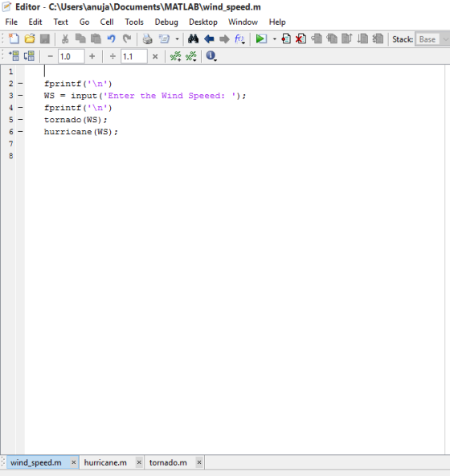Toggle breakpoint on line 3

[x=20, y=96]
